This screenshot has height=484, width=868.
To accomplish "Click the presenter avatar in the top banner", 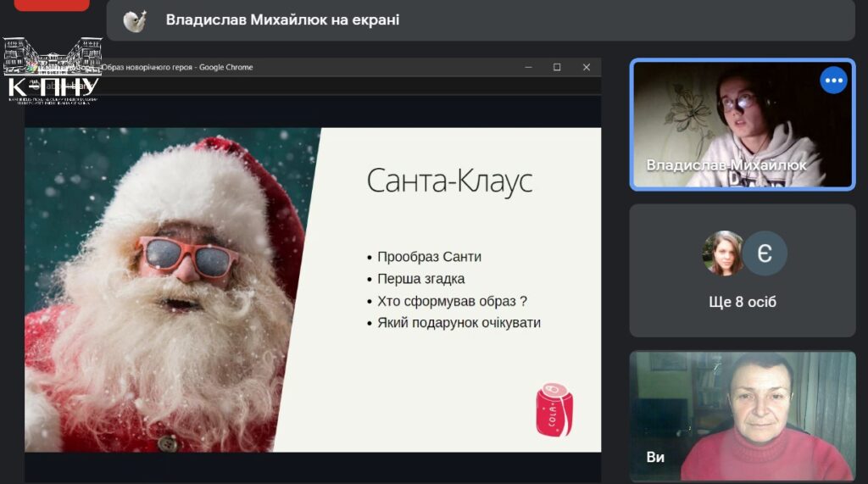I will (135, 20).
